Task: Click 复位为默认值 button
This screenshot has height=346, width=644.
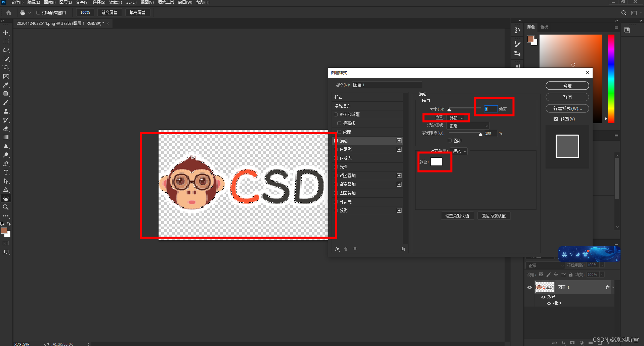Action: [x=494, y=216]
